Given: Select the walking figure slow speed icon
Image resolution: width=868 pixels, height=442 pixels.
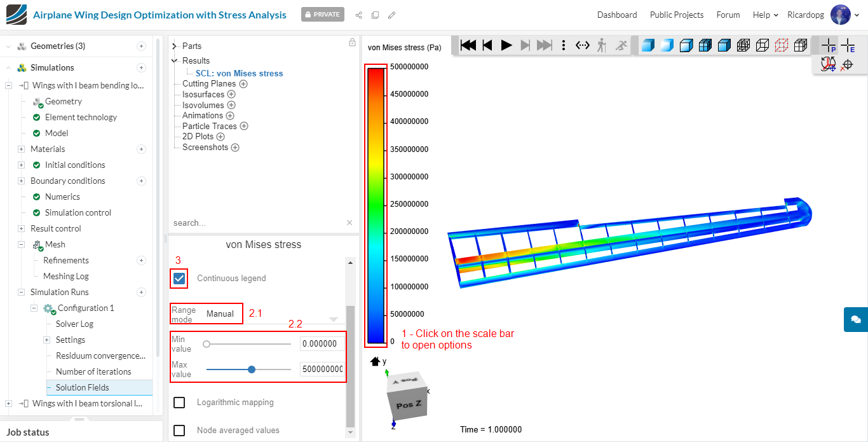Looking at the screenshot, I should point(602,45).
